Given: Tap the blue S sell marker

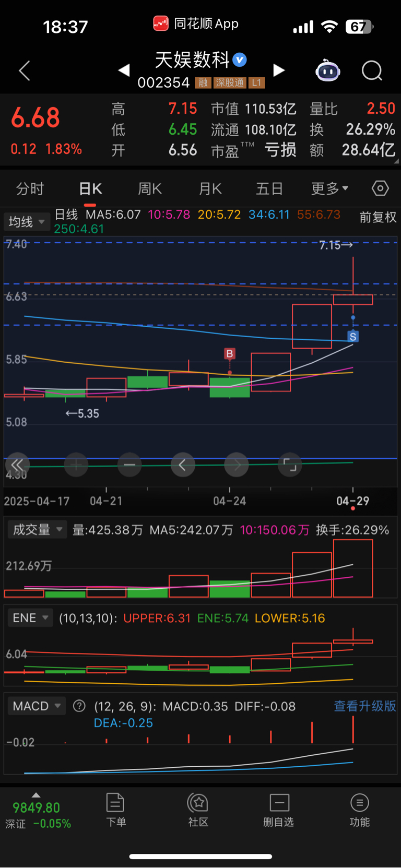Looking at the screenshot, I should tap(353, 337).
